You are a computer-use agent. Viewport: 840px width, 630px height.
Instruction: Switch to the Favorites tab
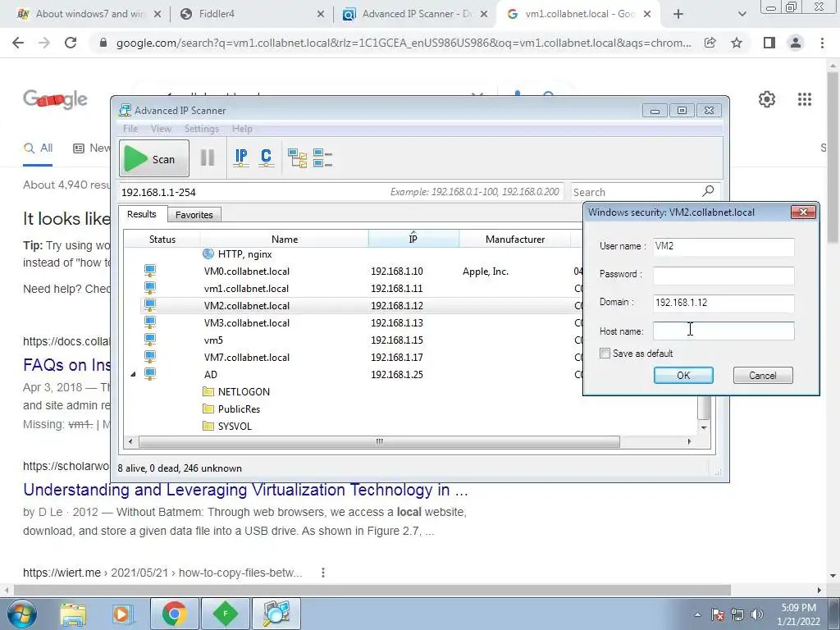(x=194, y=215)
